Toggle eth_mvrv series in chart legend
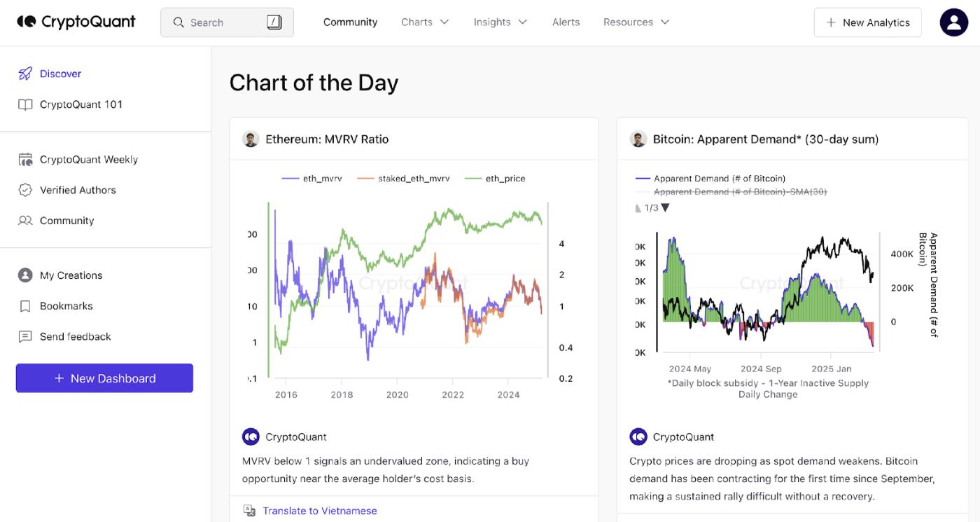The width and height of the screenshot is (980, 522). 312,179
